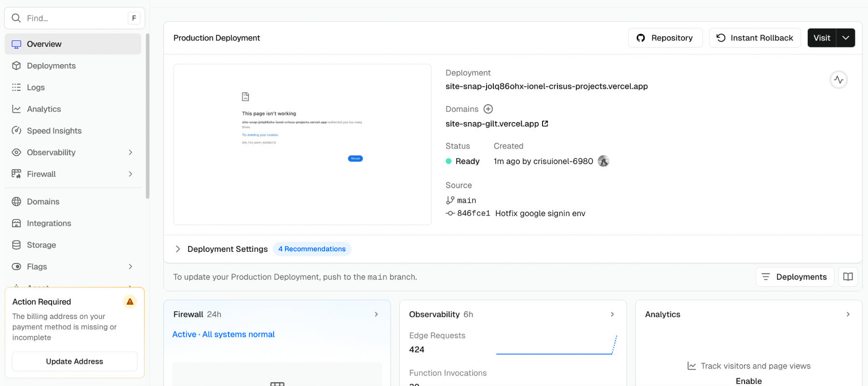Click the Deployments cube icon
868x386 pixels.
(x=16, y=66)
